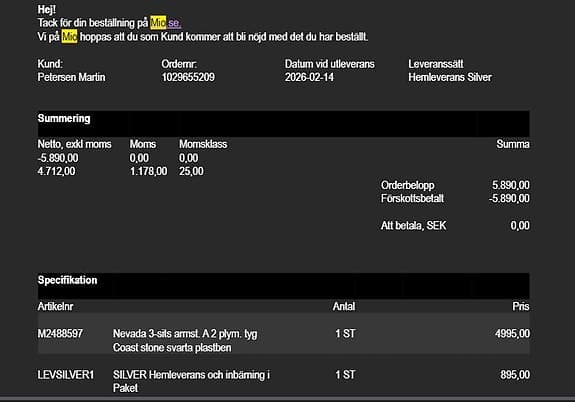This screenshot has width=575, height=402.
Task: Click 'Nevada 3-sits armst.' product description
Action: click(185, 333)
